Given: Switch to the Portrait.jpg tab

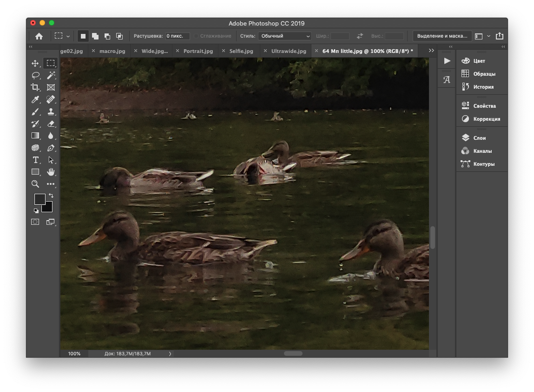Looking at the screenshot, I should [198, 51].
